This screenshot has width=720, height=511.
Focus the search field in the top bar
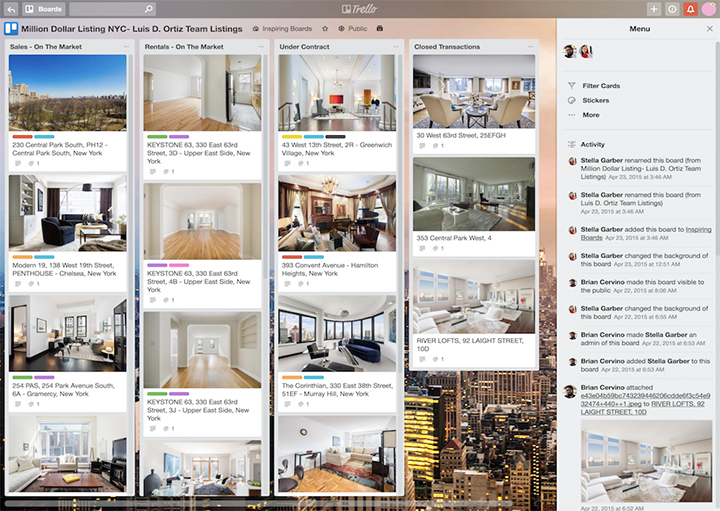pos(112,9)
